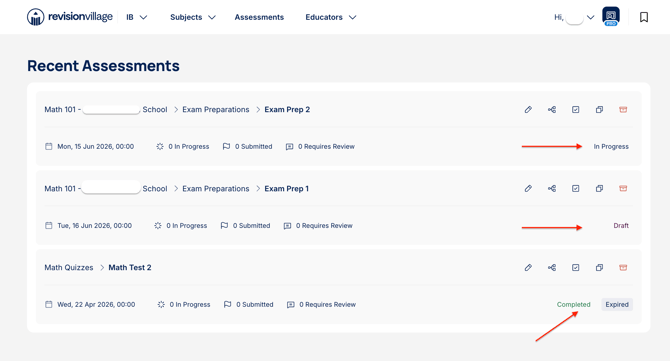The image size is (670, 361).
Task: Click the Draft status label
Action: (x=621, y=226)
